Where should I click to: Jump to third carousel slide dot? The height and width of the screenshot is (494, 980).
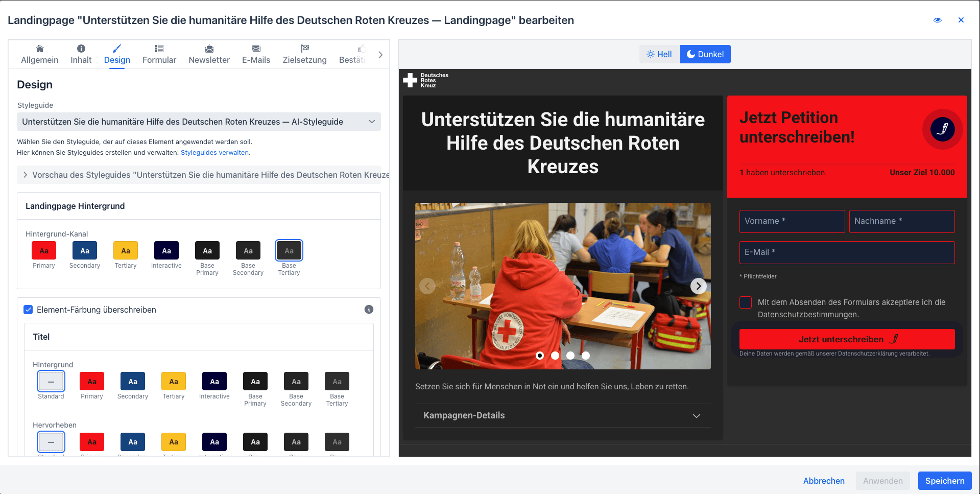(x=570, y=356)
